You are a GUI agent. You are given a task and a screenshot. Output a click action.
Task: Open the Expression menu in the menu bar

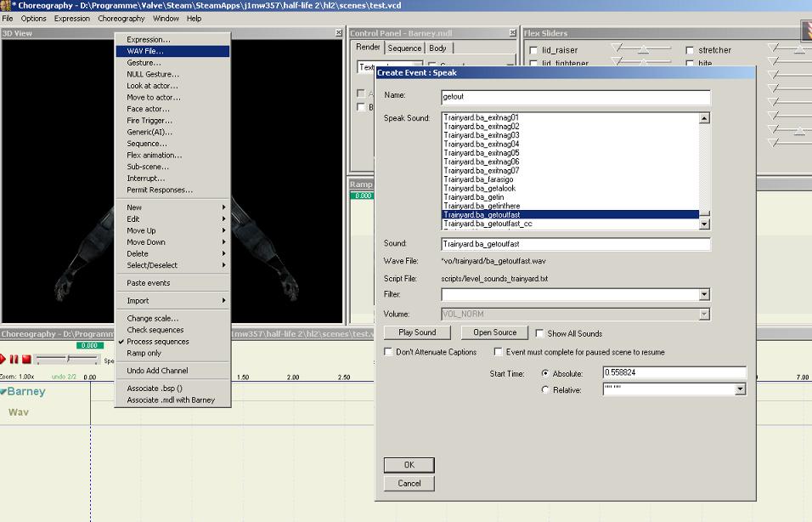[x=72, y=19]
